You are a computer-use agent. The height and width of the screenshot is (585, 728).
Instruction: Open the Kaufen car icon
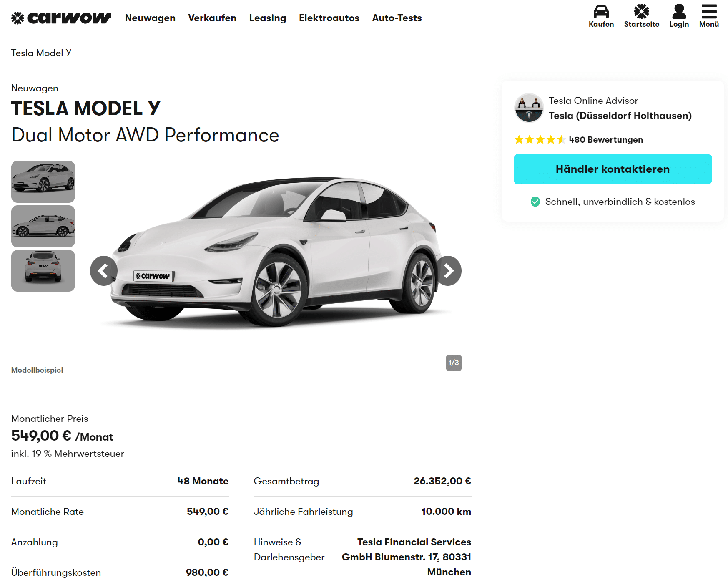coord(601,16)
